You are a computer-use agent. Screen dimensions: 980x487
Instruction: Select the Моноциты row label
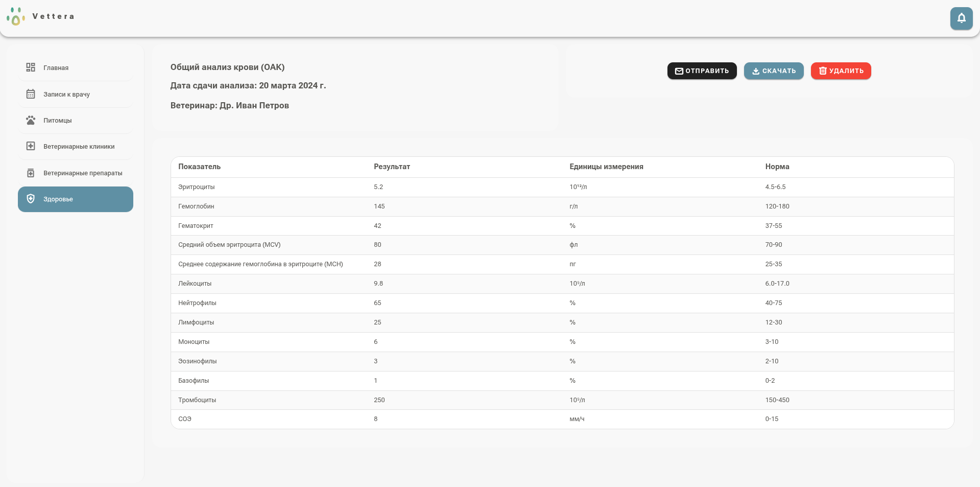[x=194, y=342]
